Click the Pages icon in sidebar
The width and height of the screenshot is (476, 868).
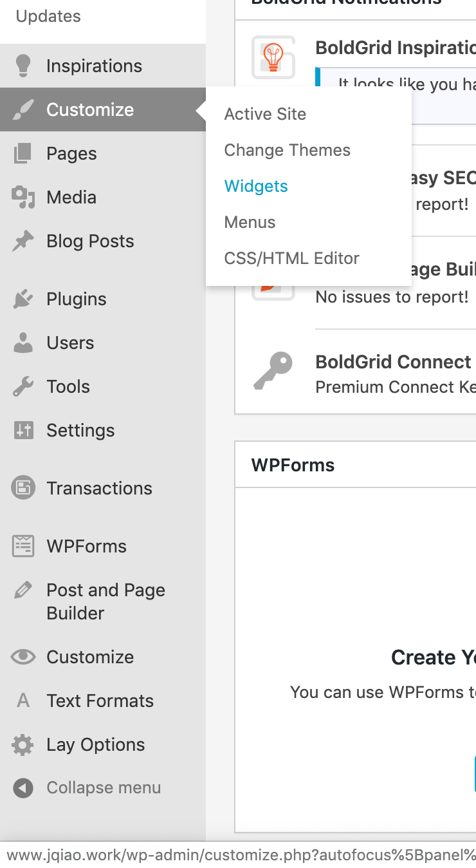(23, 153)
